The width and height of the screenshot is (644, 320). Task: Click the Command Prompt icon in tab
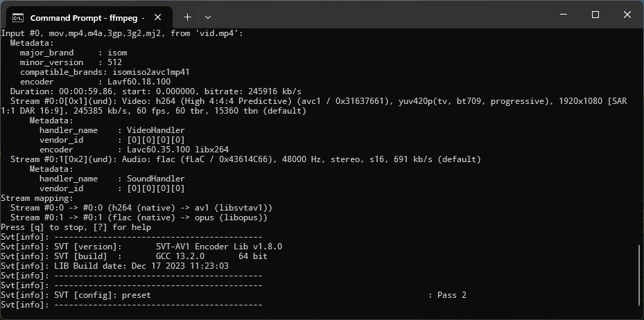17,17
